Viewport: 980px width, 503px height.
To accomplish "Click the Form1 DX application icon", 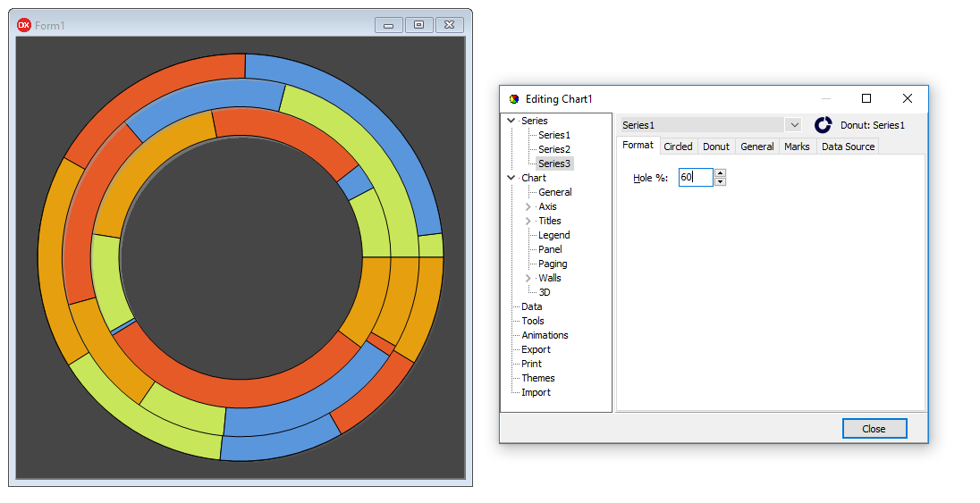I will pos(24,25).
